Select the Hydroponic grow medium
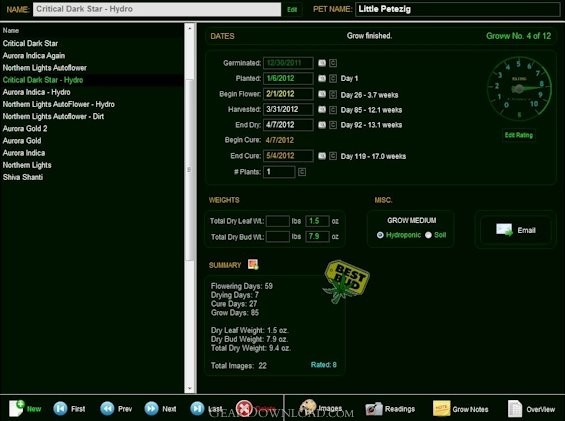 pos(380,235)
